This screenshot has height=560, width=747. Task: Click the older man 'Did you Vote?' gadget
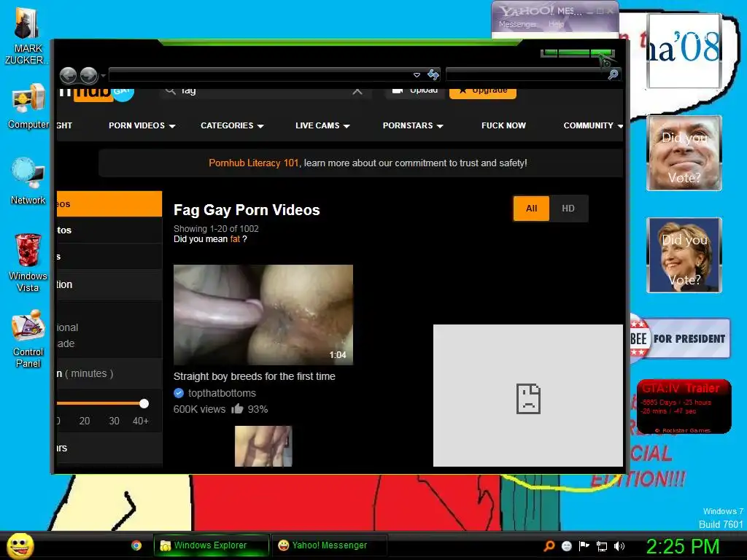pos(684,153)
